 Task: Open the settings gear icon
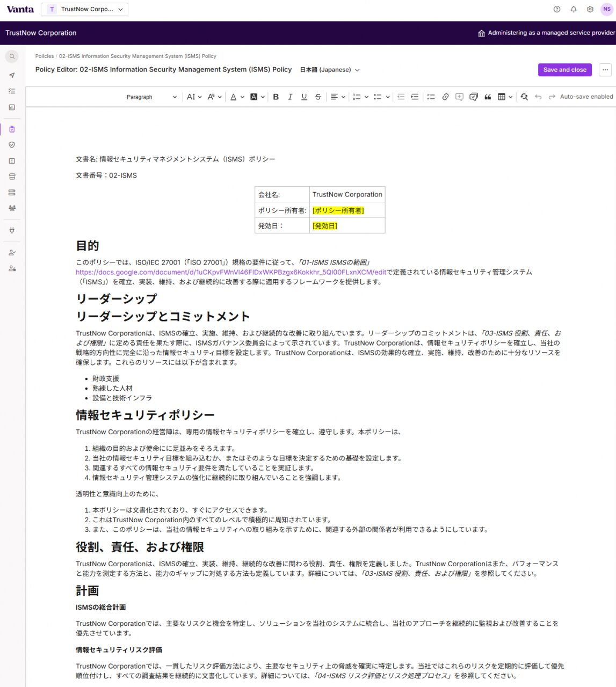590,9
